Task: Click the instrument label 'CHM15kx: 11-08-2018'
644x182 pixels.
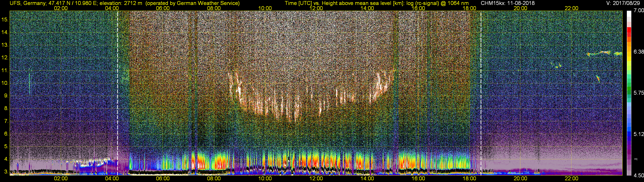Action: (x=507, y=3)
